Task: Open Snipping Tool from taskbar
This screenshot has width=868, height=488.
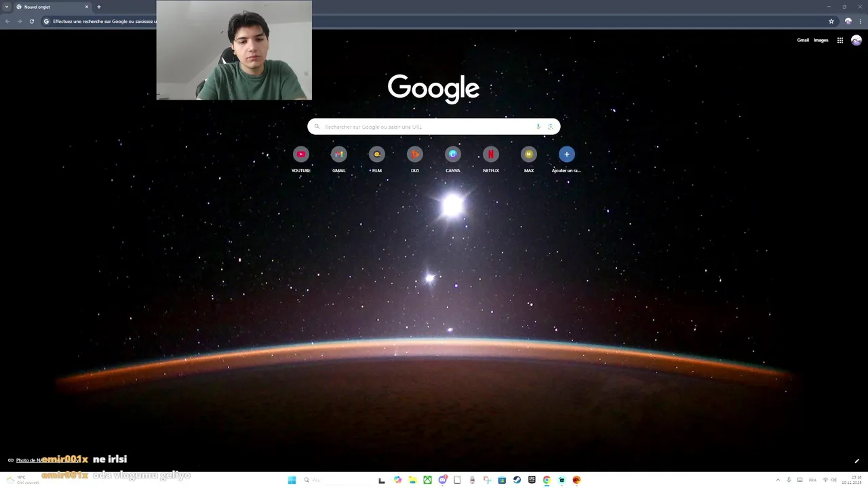Action: [487, 480]
